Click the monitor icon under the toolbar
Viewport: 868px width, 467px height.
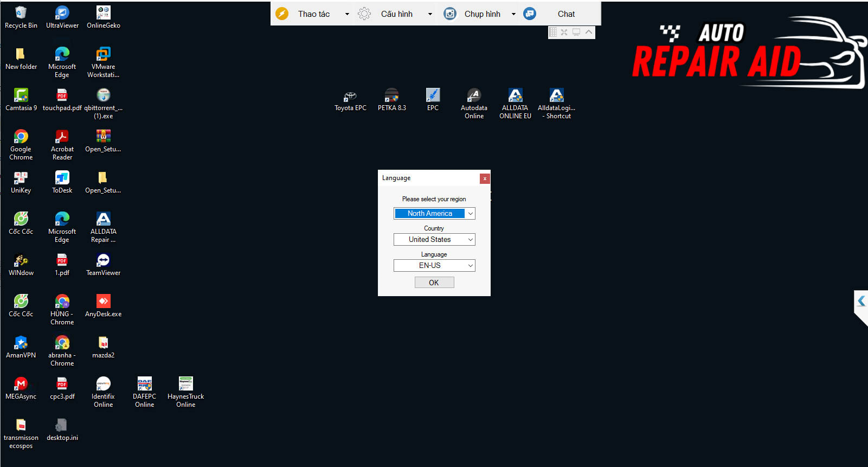[576, 32]
